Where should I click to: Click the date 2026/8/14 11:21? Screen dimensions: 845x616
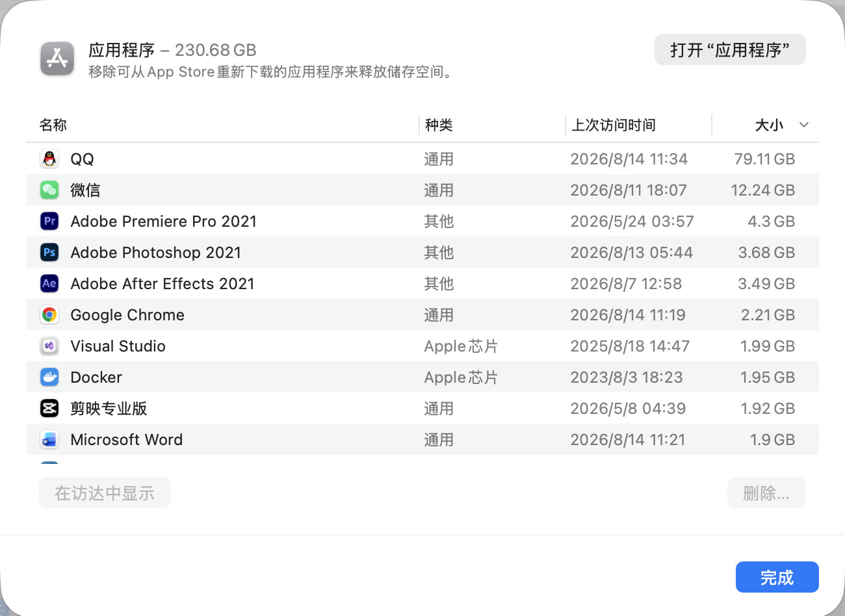point(628,439)
